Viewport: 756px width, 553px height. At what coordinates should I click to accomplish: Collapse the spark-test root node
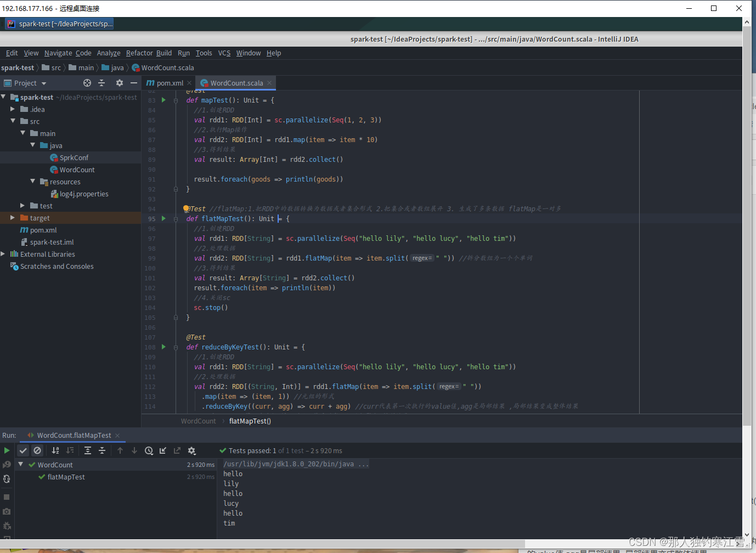(3, 97)
